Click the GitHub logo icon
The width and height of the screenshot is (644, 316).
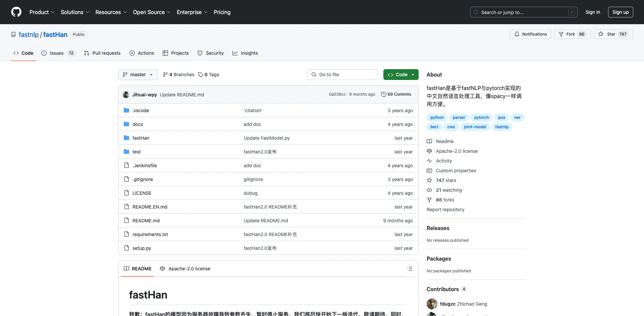[x=16, y=12]
